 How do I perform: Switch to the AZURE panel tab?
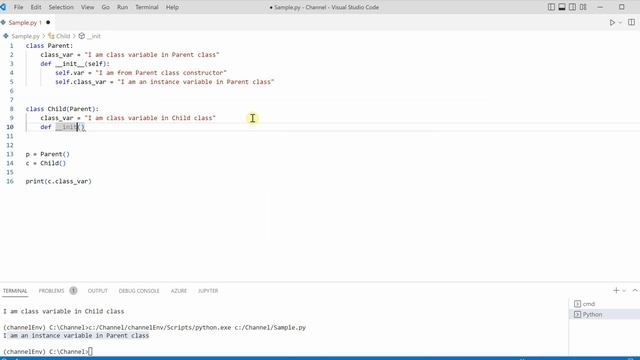(178, 291)
